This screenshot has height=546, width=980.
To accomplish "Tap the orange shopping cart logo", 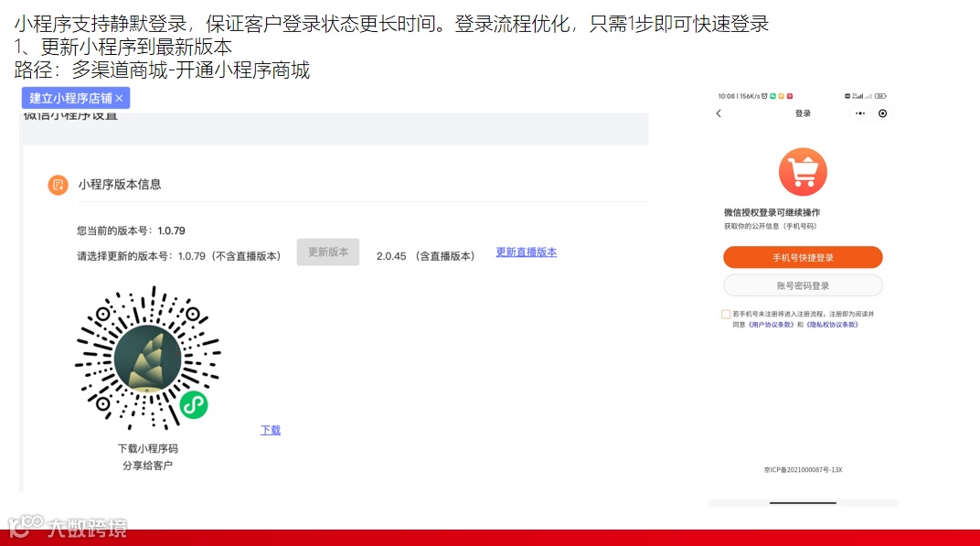I will [804, 172].
